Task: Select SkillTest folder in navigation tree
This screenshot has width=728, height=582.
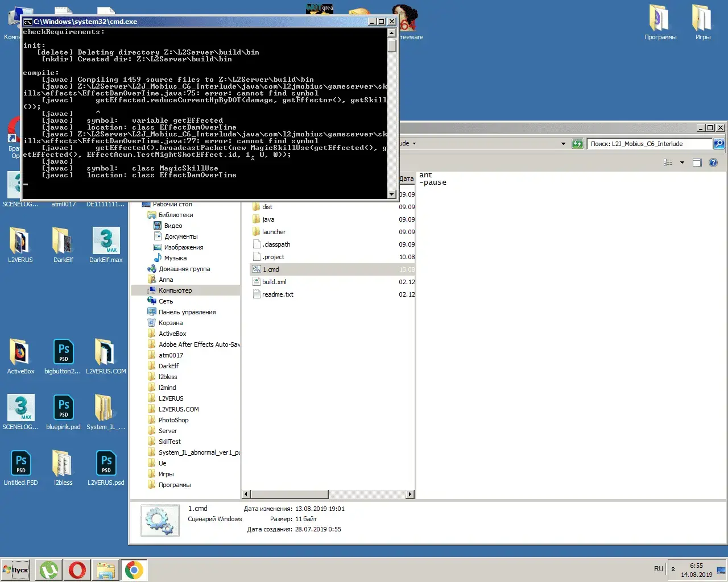Action: (169, 442)
